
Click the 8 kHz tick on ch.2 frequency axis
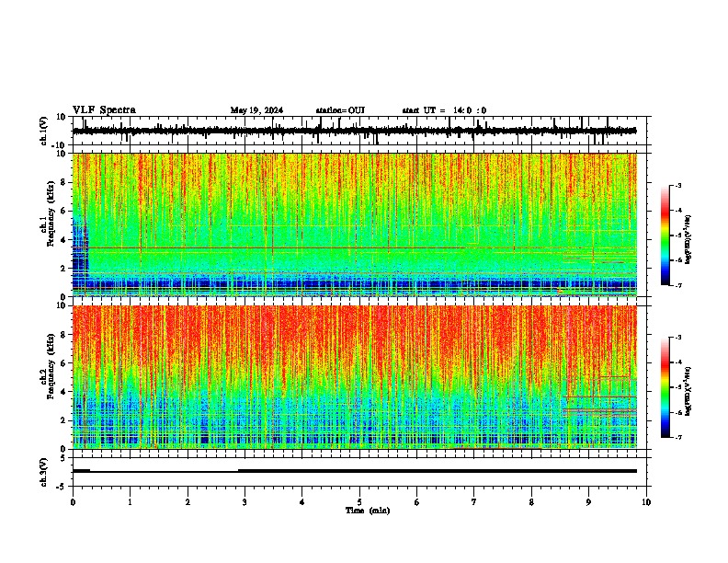pos(63,335)
